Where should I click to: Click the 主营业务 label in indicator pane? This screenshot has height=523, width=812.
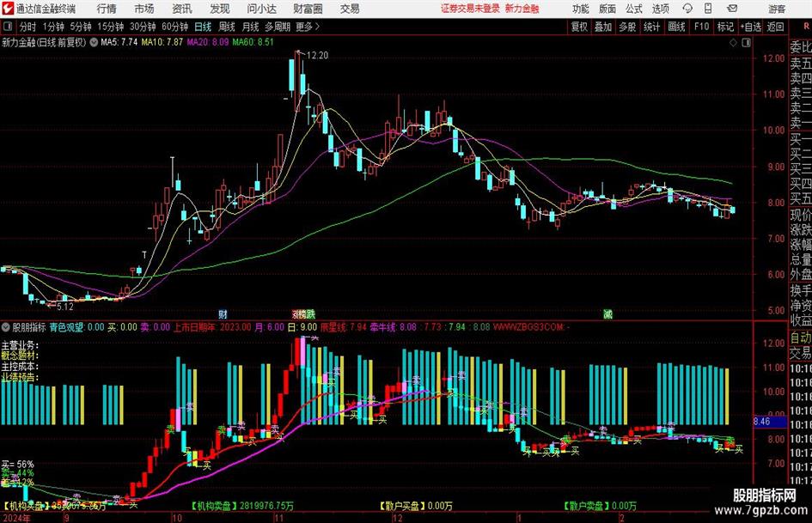tap(20, 345)
